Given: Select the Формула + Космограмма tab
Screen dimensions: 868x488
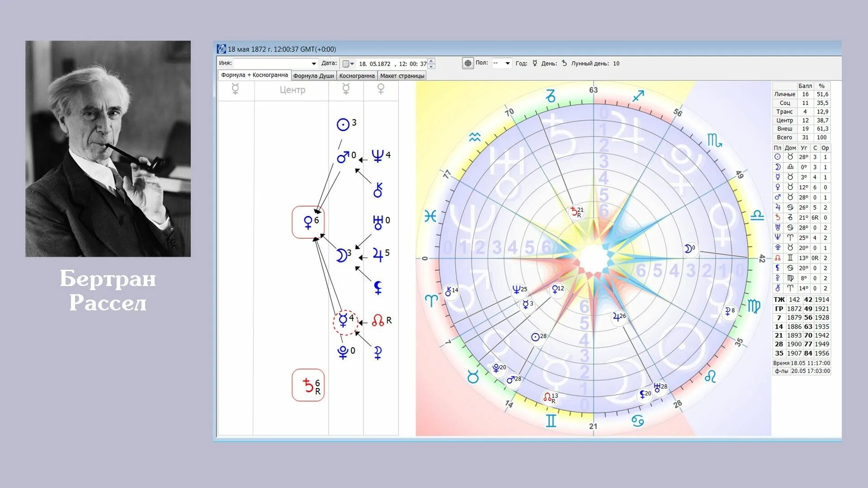Looking at the screenshot, I should pos(254,75).
